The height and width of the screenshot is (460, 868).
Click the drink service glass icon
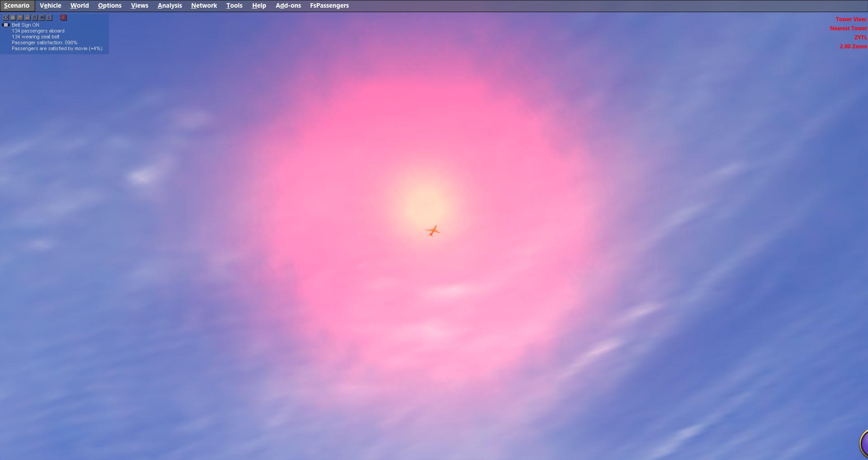(x=13, y=18)
